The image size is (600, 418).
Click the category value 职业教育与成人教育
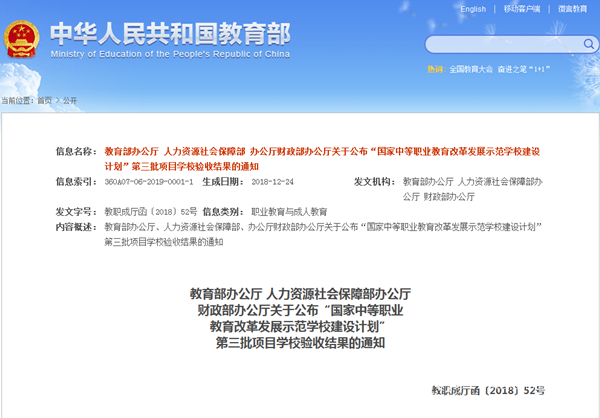coord(288,212)
